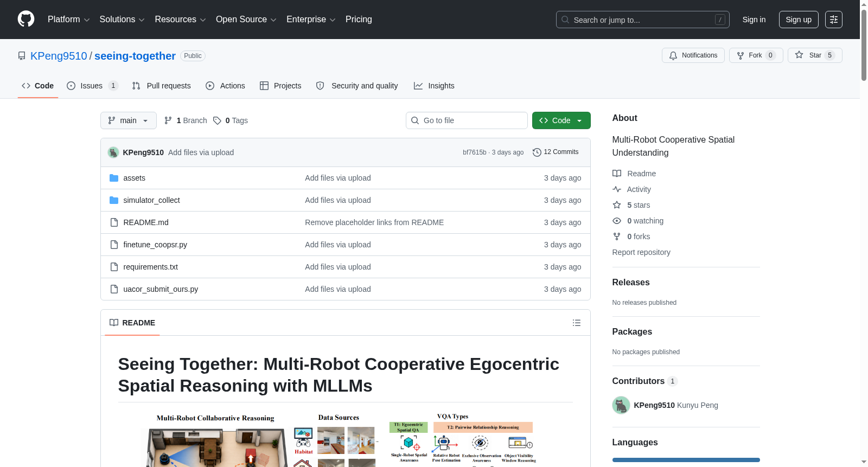This screenshot has height=467, width=868.
Task: View 12 Commits history
Action: [x=556, y=152]
